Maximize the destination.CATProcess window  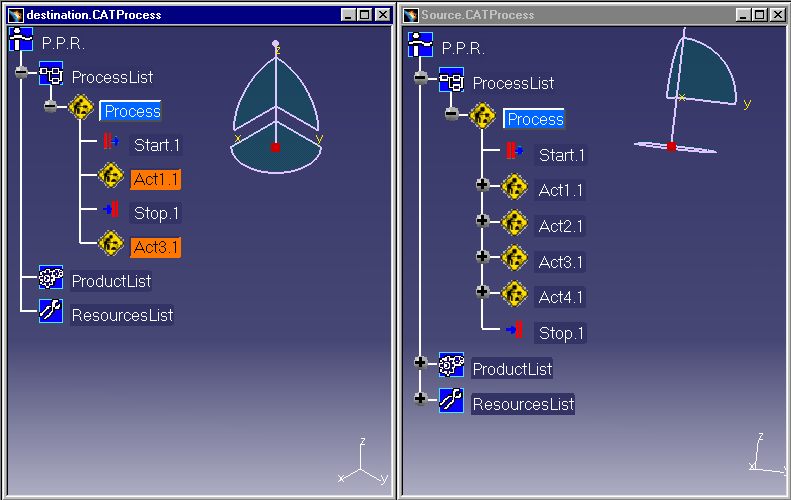[x=363, y=15]
